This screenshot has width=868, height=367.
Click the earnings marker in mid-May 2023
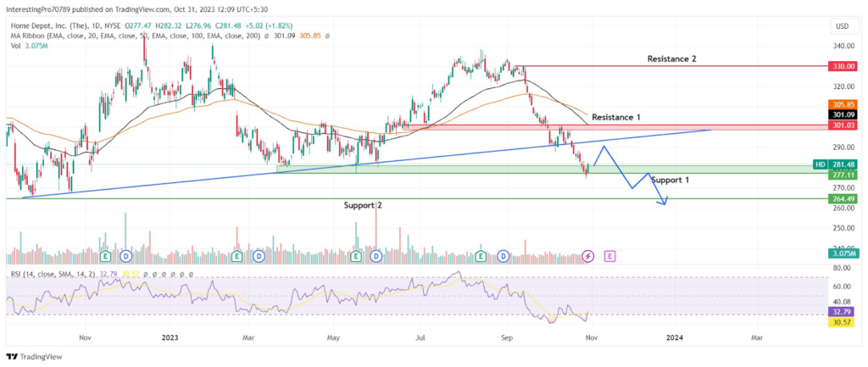click(357, 256)
